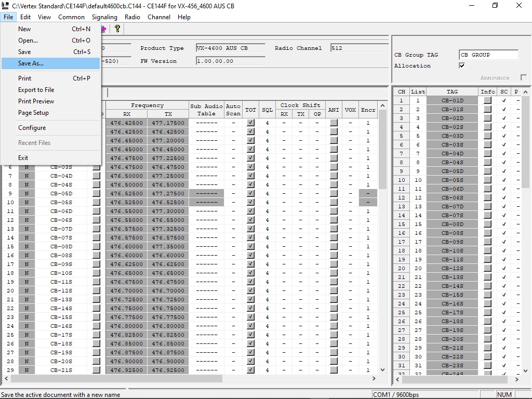Click the Sub Audio Table column header

[x=207, y=110]
